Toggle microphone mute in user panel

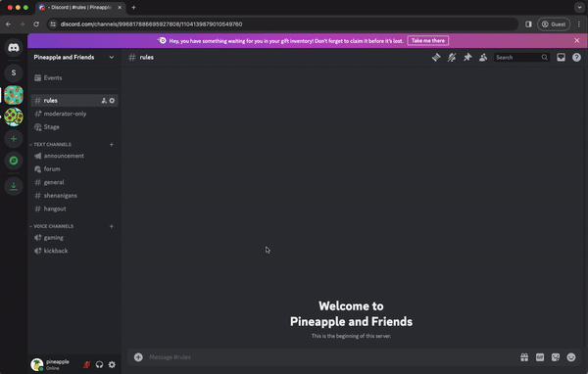(x=86, y=364)
